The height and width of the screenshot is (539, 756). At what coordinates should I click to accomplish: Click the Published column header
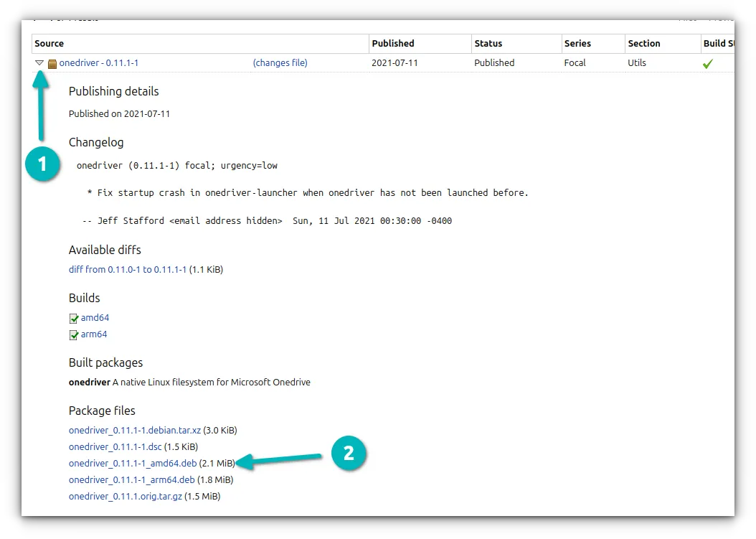coord(393,43)
